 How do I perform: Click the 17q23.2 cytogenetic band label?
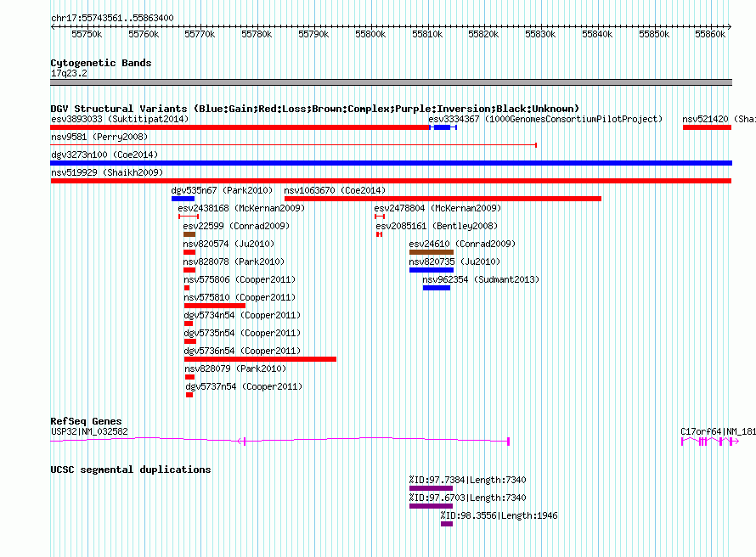[69, 73]
